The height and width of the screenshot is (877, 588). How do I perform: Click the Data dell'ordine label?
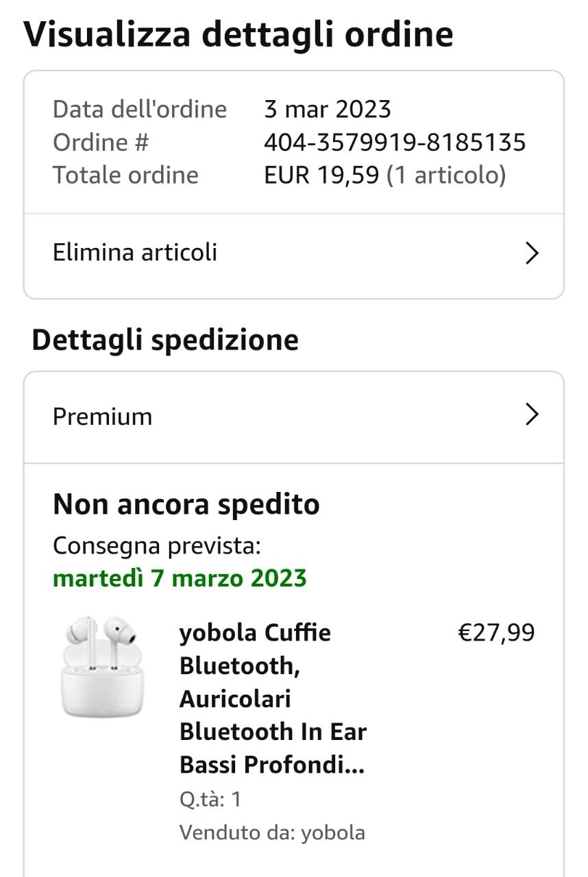pos(140,110)
